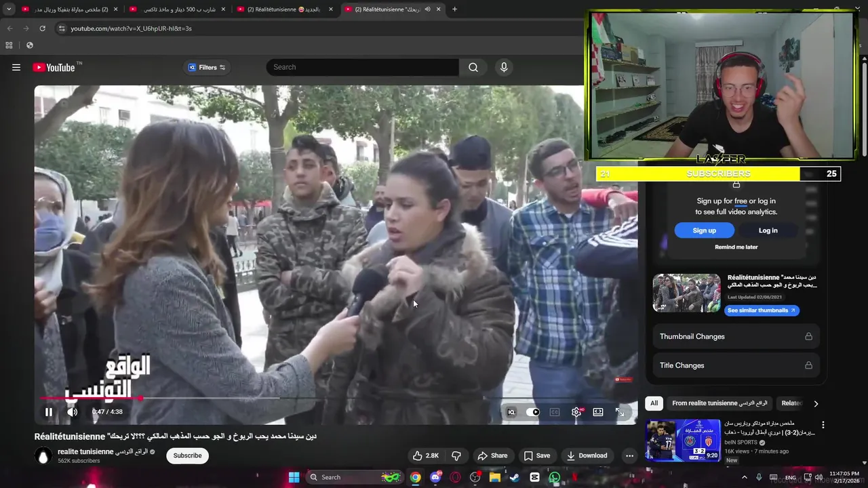Select the All chip filter
The width and height of the screenshot is (868, 488).
point(654,403)
